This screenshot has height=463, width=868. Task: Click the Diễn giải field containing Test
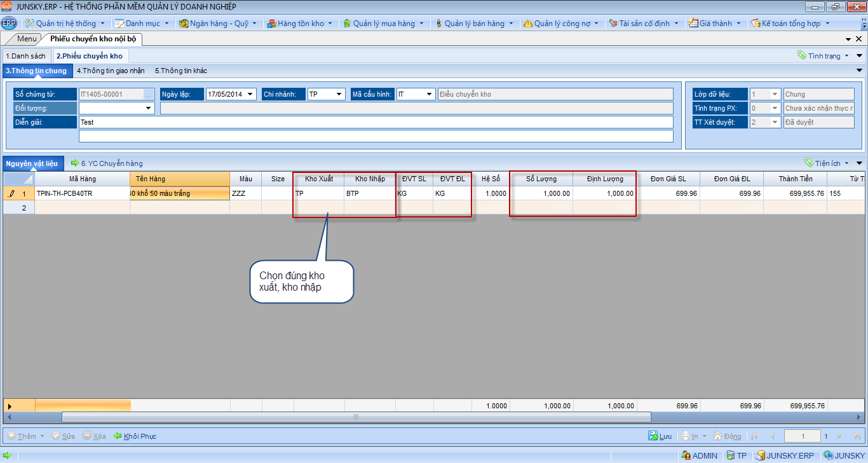(375, 122)
